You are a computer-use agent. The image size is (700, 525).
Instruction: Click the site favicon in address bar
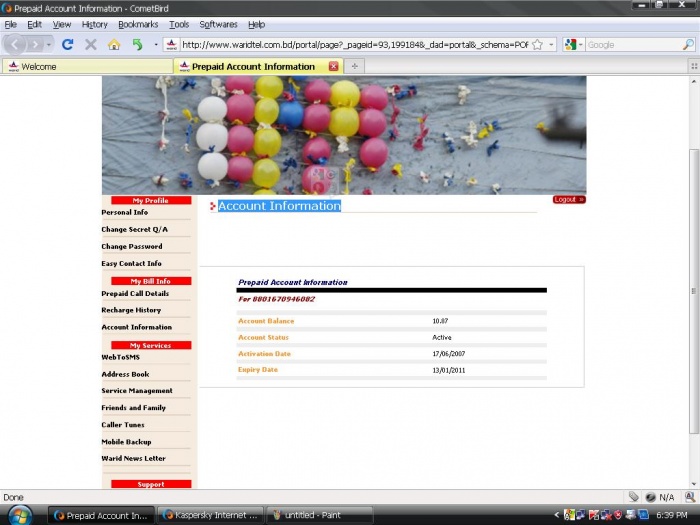click(171, 45)
